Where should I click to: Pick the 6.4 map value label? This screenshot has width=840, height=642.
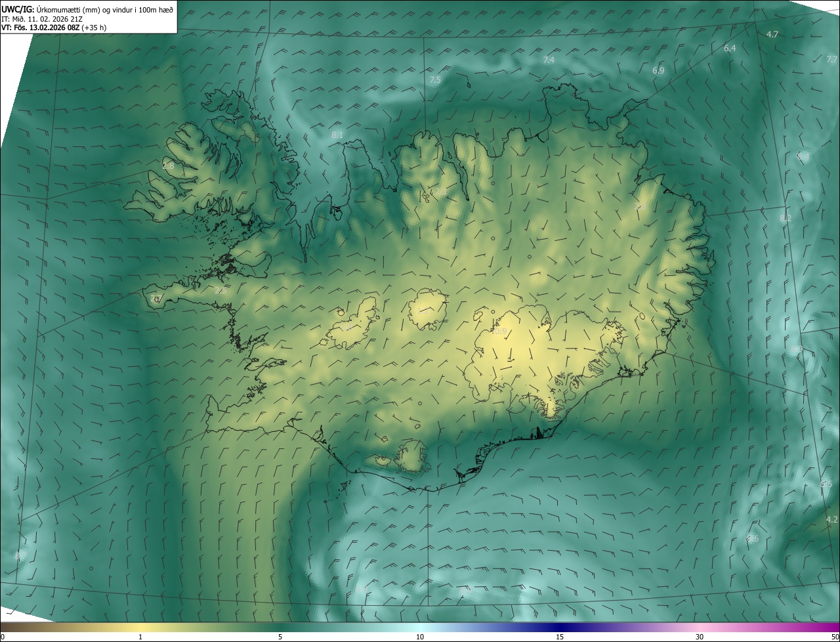(x=730, y=49)
